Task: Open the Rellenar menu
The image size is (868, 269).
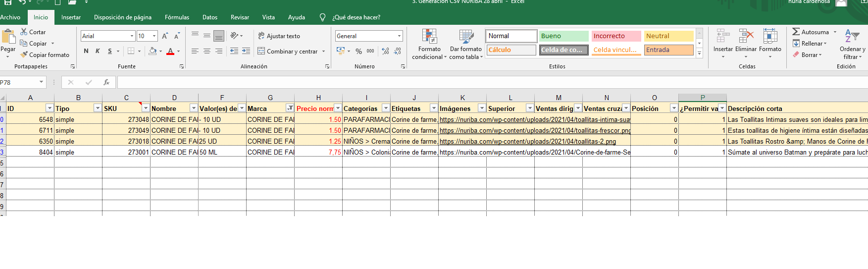Action: (810, 43)
